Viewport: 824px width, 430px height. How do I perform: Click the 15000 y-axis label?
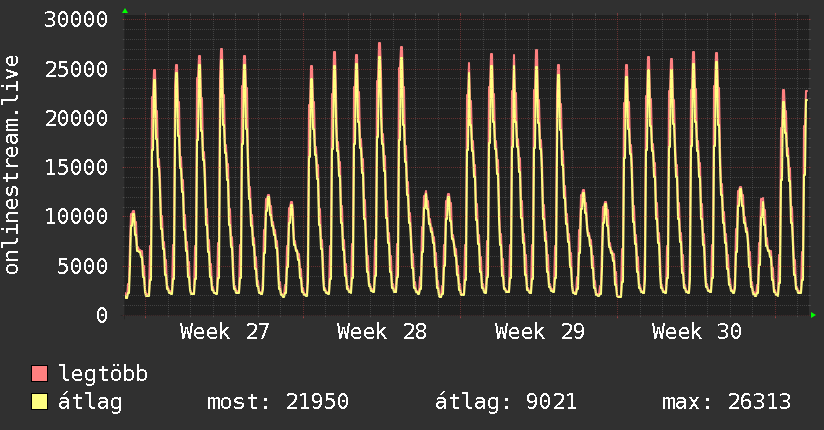(x=76, y=168)
